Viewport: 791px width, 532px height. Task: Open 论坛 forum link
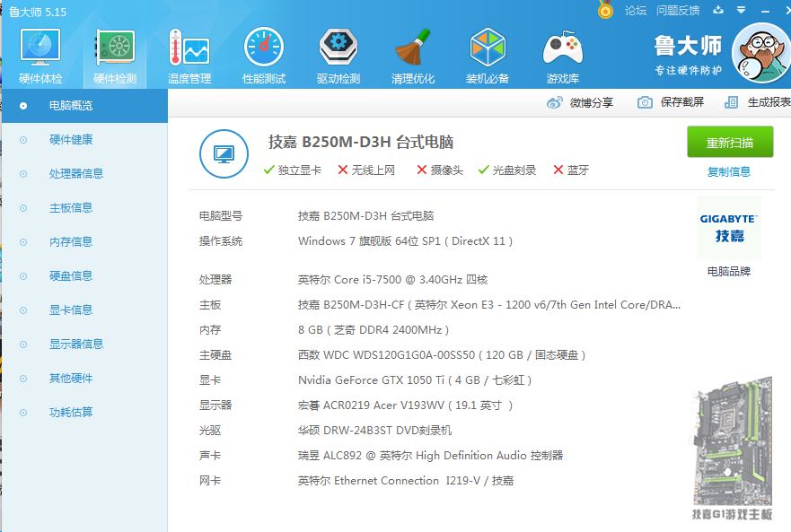pos(635,10)
